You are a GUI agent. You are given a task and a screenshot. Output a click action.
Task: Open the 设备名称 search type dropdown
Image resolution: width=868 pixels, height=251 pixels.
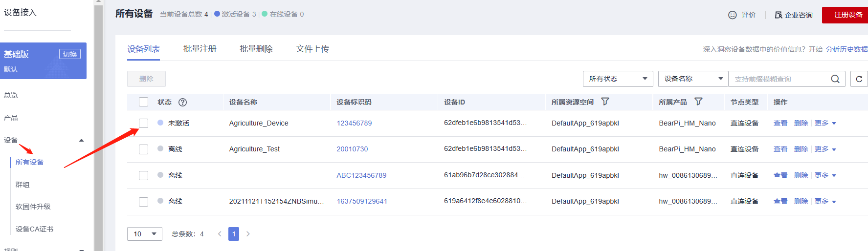coord(693,79)
